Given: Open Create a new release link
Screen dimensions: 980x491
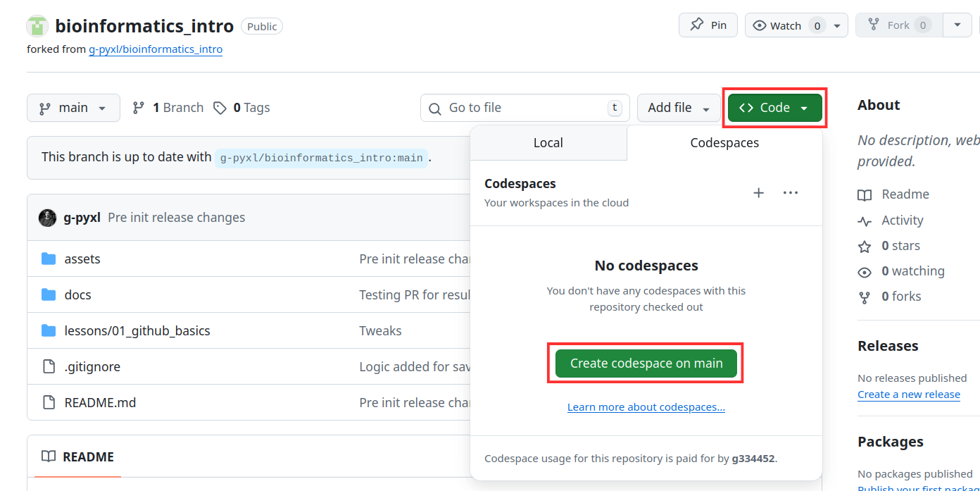Looking at the screenshot, I should [x=909, y=394].
